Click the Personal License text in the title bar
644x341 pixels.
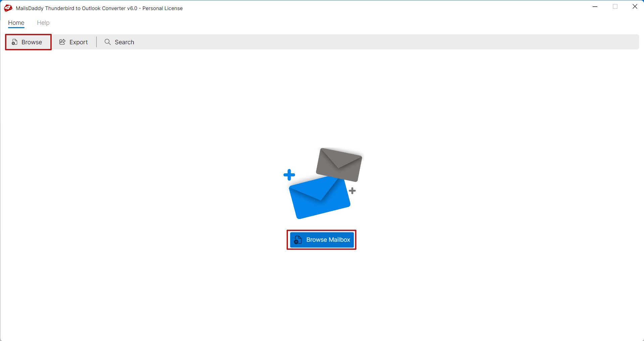tap(162, 8)
